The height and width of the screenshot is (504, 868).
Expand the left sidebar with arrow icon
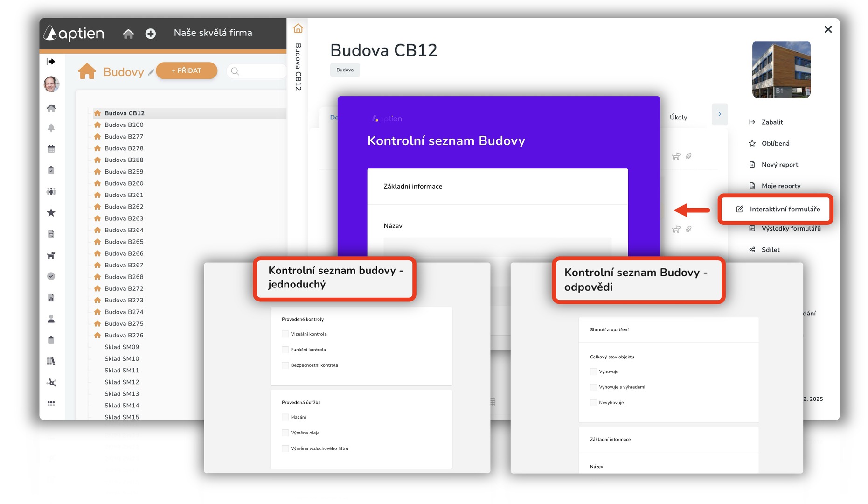(51, 62)
